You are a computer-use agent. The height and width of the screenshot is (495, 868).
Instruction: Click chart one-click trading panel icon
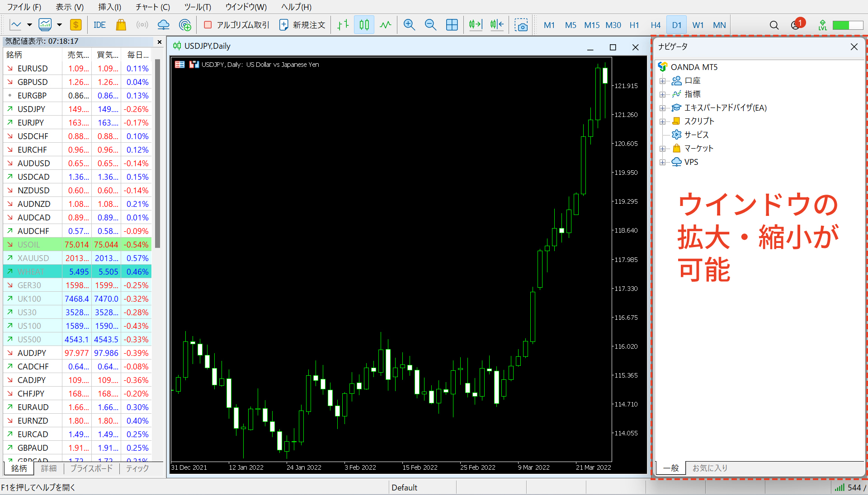pos(180,65)
